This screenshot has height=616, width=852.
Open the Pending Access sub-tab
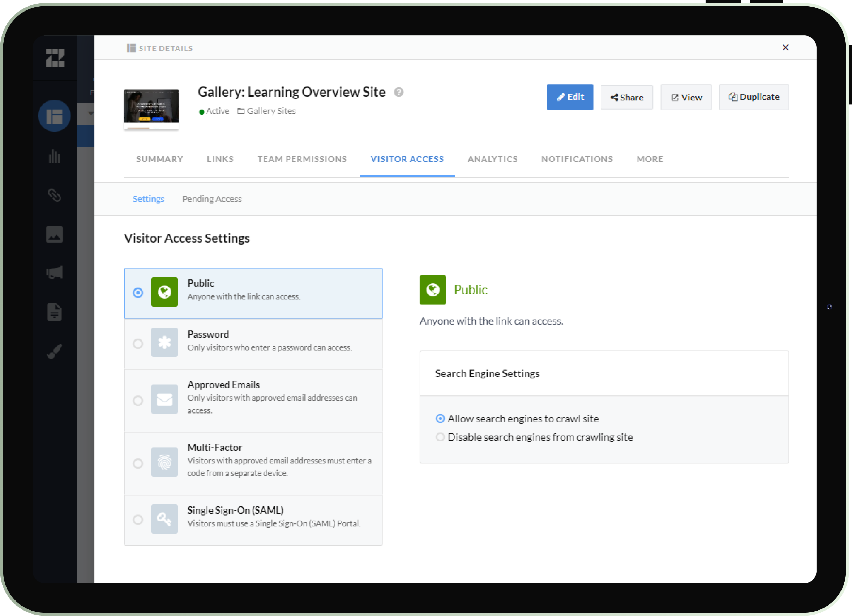tap(212, 199)
